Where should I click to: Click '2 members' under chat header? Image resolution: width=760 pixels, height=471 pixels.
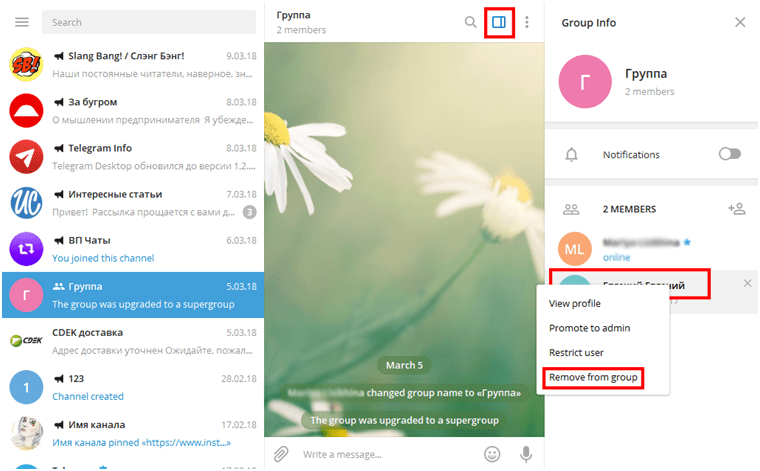pos(301,30)
